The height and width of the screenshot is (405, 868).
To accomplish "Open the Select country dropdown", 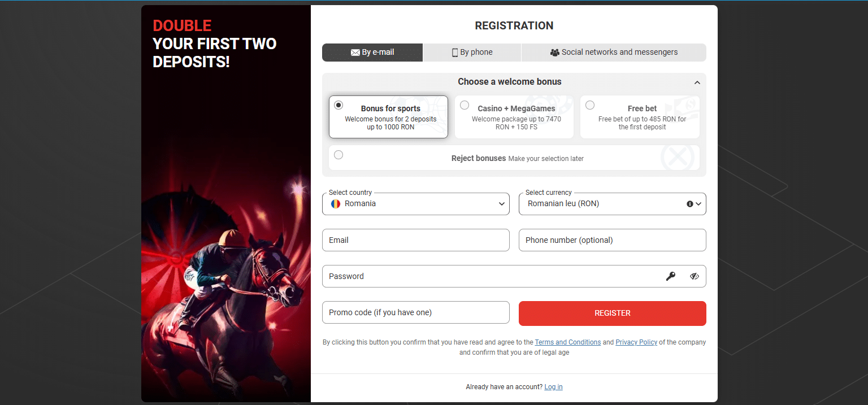I will 416,204.
